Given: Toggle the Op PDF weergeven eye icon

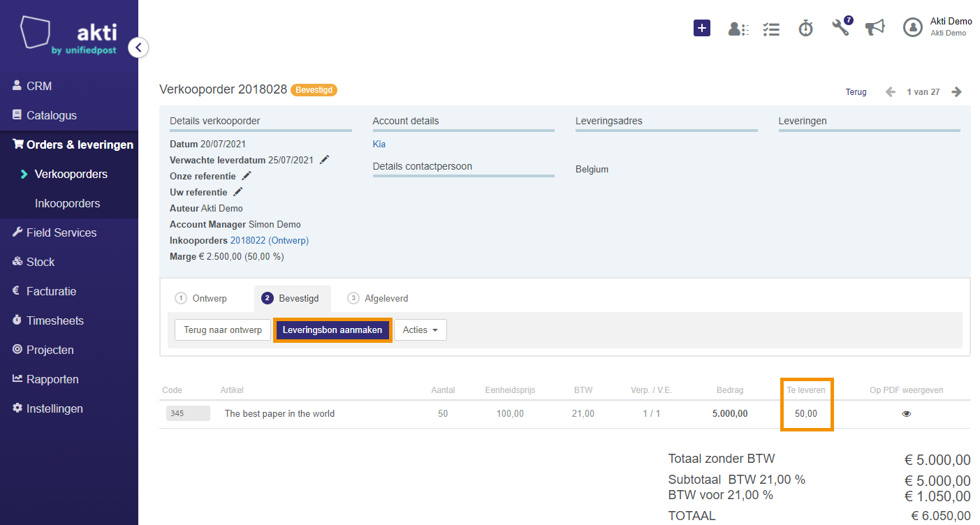Looking at the screenshot, I should coord(907,413).
